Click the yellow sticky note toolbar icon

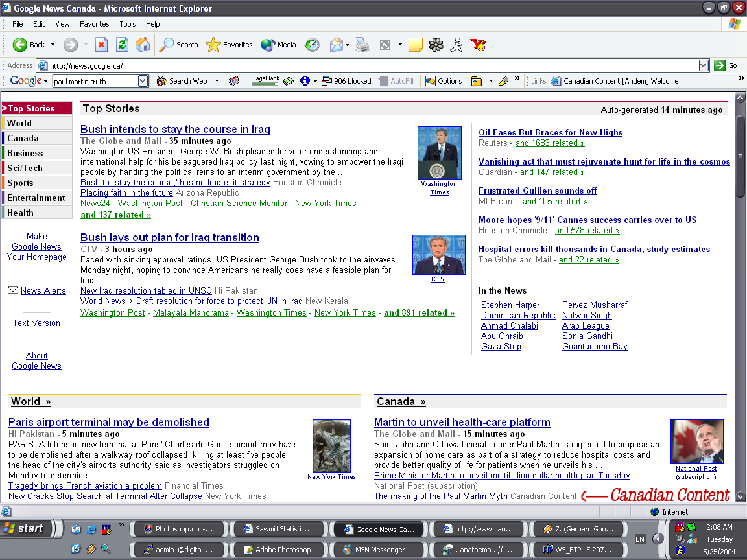[416, 45]
